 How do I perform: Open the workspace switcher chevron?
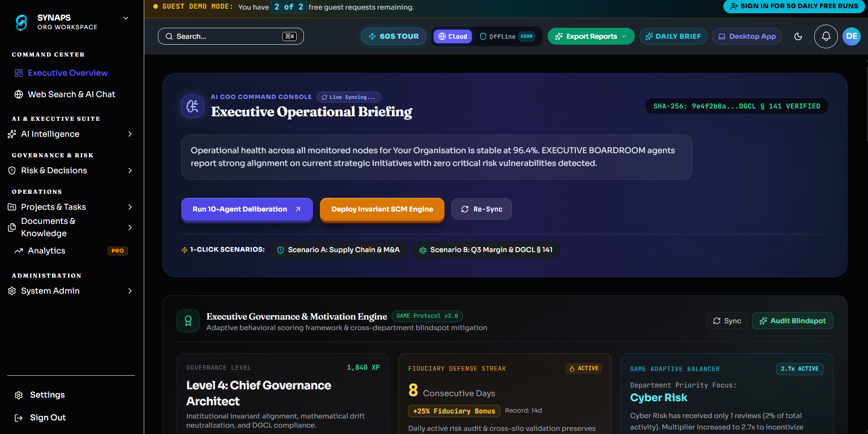(x=126, y=18)
